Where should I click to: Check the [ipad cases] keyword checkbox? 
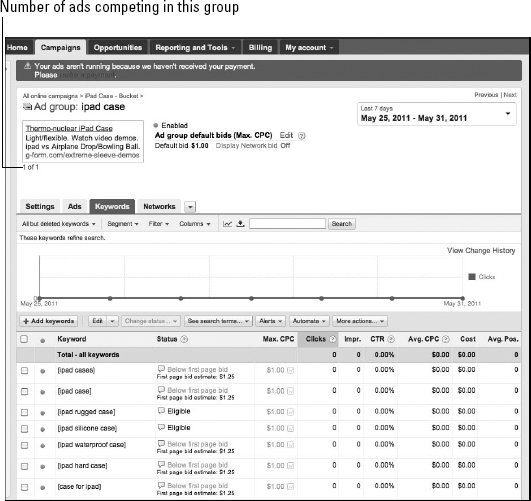pyautogui.click(x=24, y=371)
